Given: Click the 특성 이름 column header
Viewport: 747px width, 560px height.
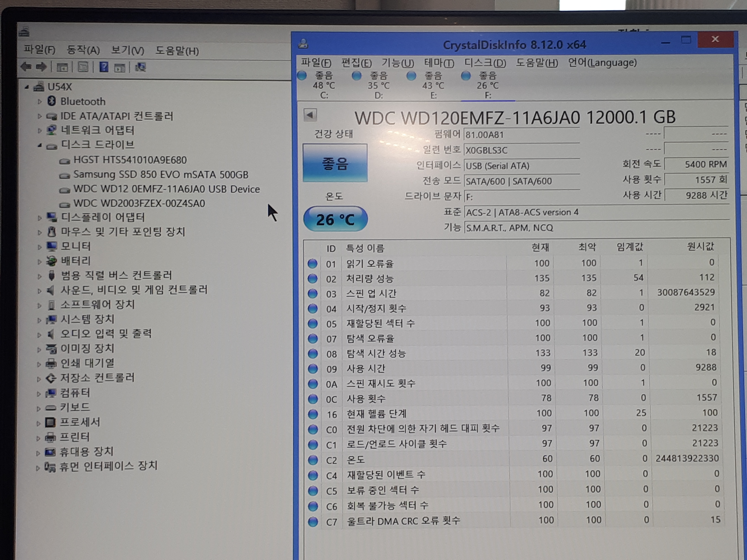Looking at the screenshot, I should [x=365, y=248].
